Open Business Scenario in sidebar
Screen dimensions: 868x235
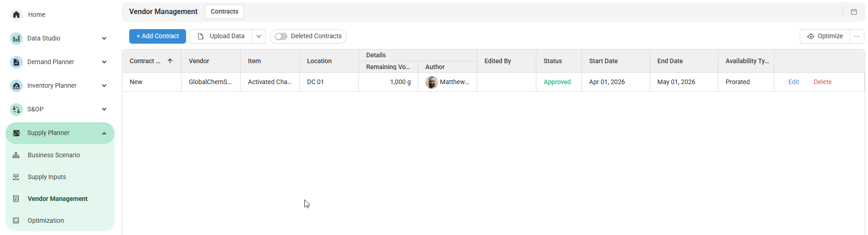pos(54,155)
